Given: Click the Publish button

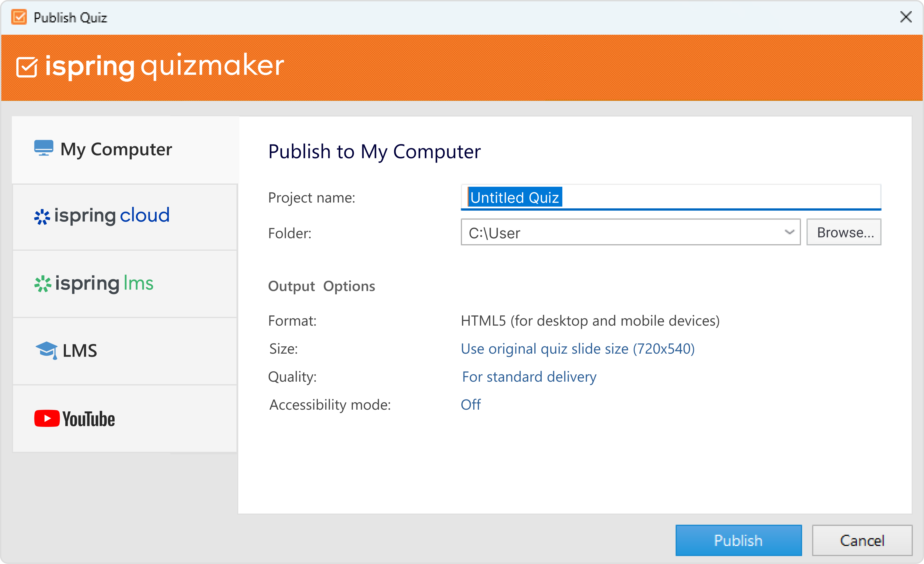Looking at the screenshot, I should point(738,540).
